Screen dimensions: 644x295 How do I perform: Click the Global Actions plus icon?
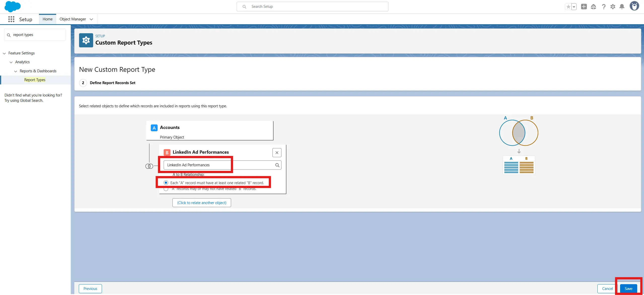[584, 7]
